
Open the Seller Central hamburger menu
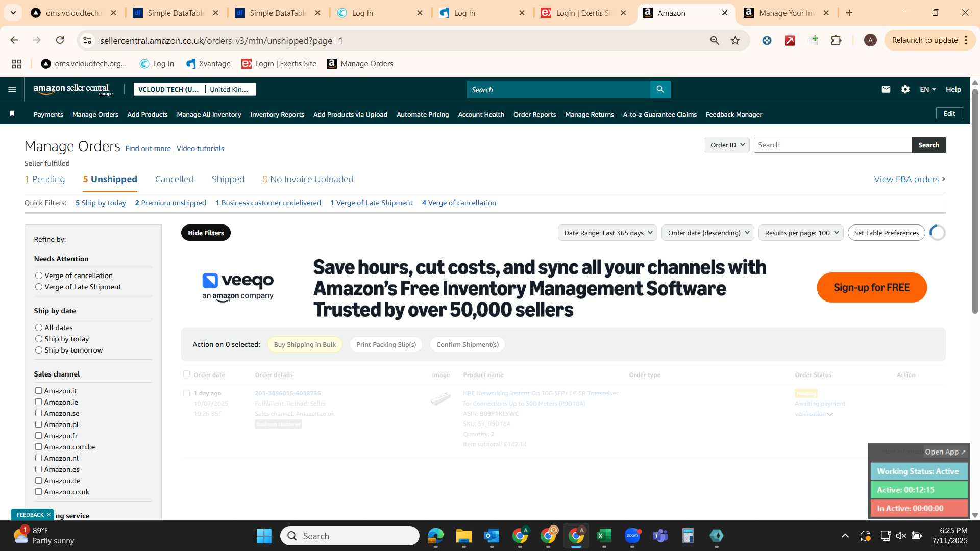(12, 89)
